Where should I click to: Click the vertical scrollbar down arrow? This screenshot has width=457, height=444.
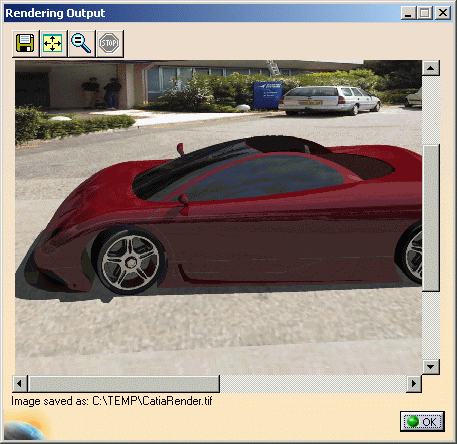(431, 367)
